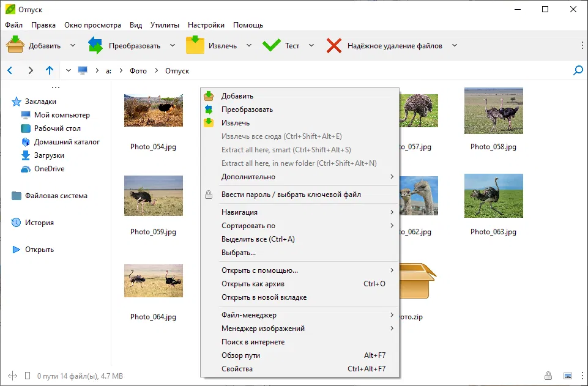Click the Добавить toolbar box icon
The image size is (588, 386).
pyautogui.click(x=15, y=45)
